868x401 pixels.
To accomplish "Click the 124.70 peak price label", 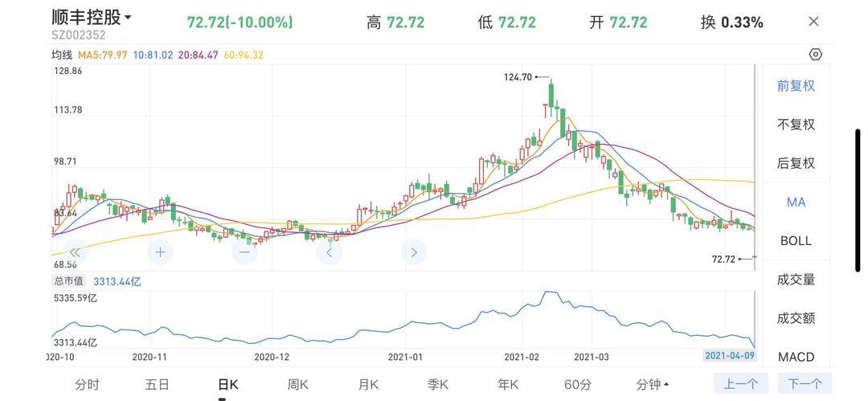I will (x=518, y=77).
